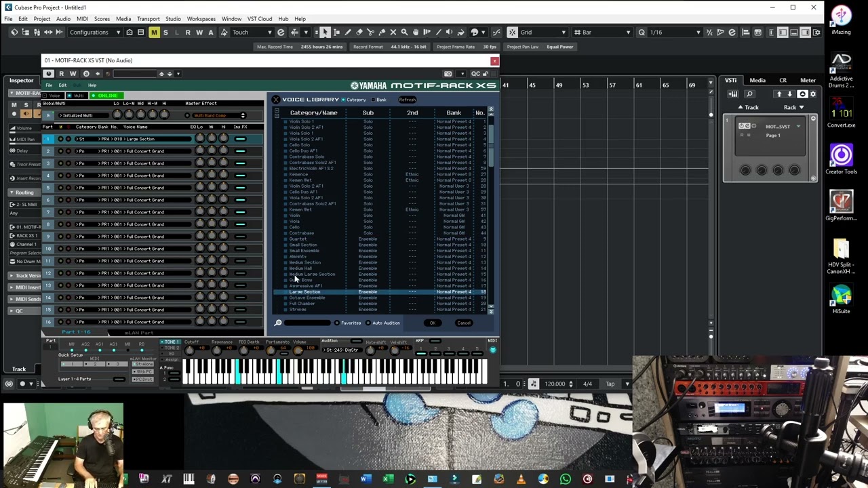Click the Quantize Q icon
This screenshot has width=868, height=488.
[x=642, y=32]
